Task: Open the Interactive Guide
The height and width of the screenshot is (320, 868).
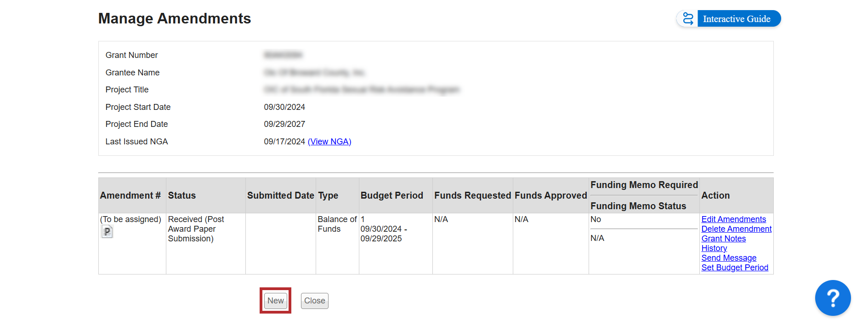Action: 736,19
